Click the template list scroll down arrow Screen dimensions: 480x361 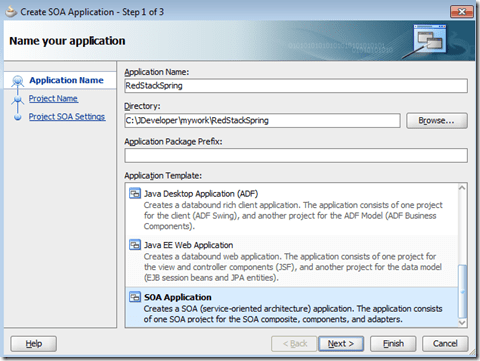point(462,322)
